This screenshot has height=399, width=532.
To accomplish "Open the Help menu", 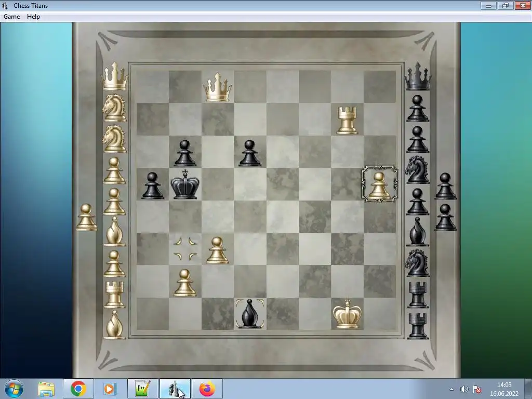I will [x=33, y=17].
